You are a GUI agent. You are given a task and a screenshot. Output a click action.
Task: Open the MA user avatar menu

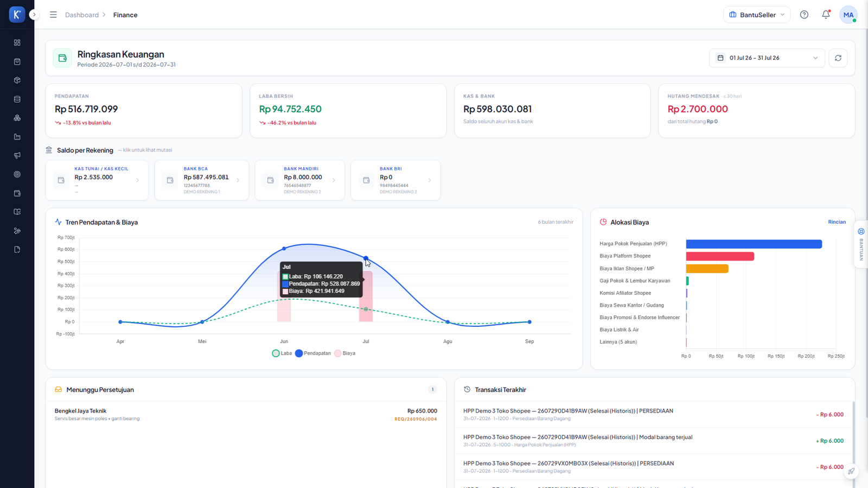click(848, 15)
